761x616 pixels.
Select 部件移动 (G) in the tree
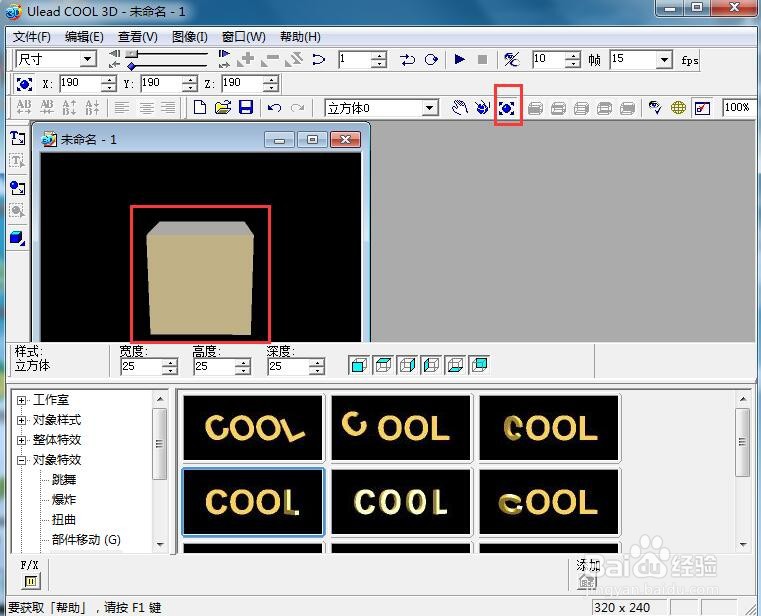coord(86,539)
